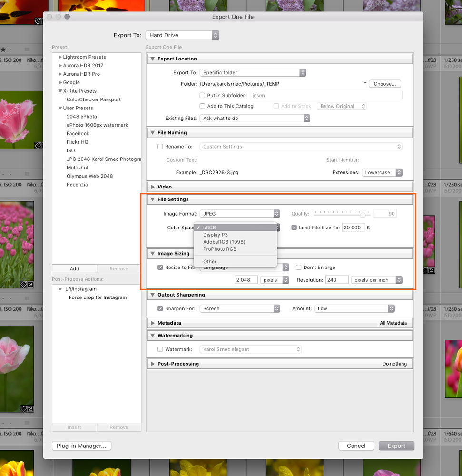This screenshot has width=462, height=476.
Task: Toggle the Don't Enlarge checkbox
Action: point(299,268)
